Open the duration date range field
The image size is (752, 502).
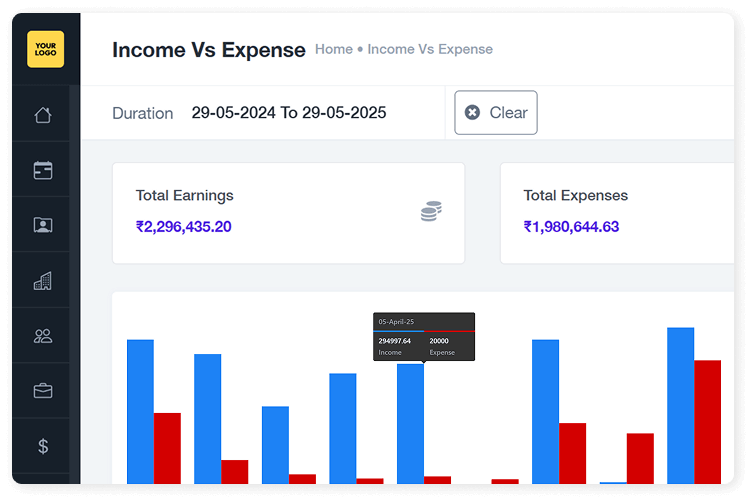289,113
